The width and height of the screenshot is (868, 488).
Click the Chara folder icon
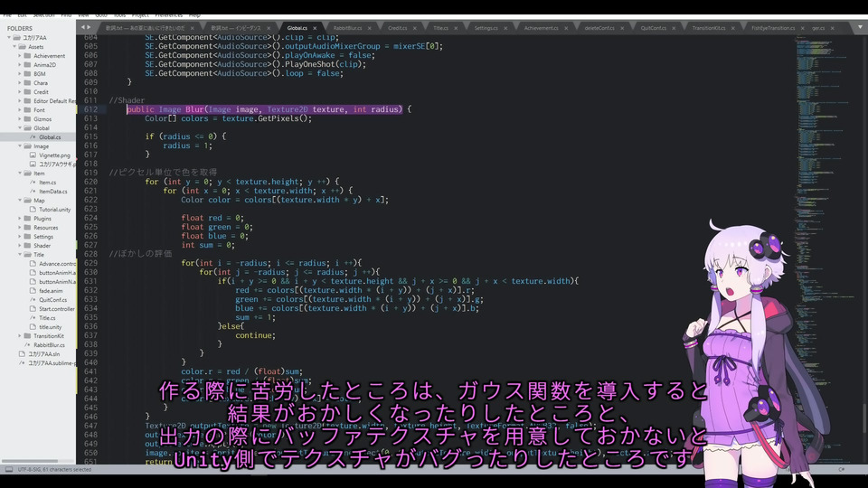[x=28, y=83]
